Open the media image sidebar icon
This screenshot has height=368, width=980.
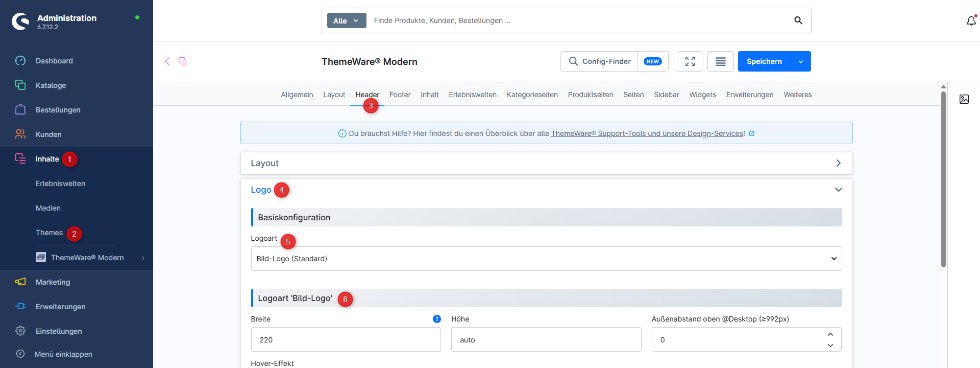pyautogui.click(x=964, y=99)
